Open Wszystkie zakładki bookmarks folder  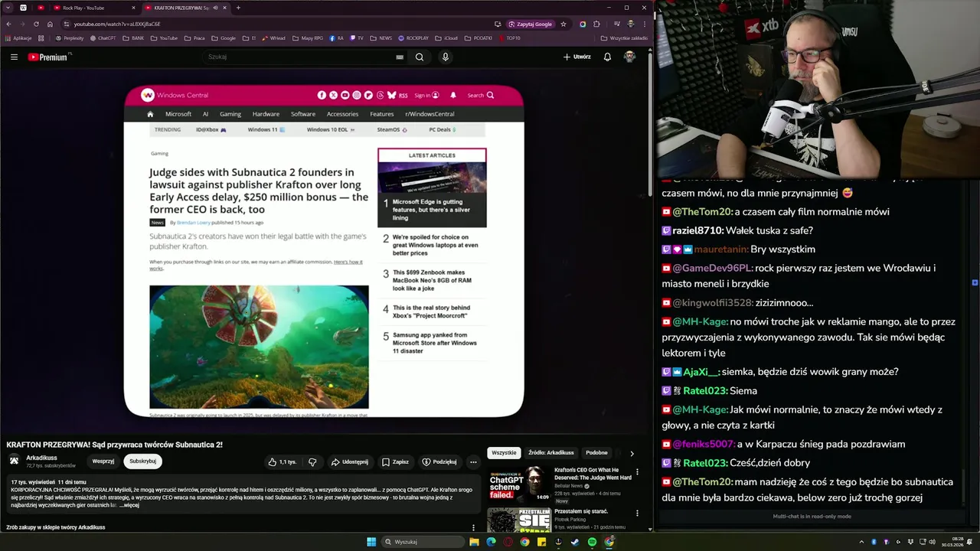(625, 37)
